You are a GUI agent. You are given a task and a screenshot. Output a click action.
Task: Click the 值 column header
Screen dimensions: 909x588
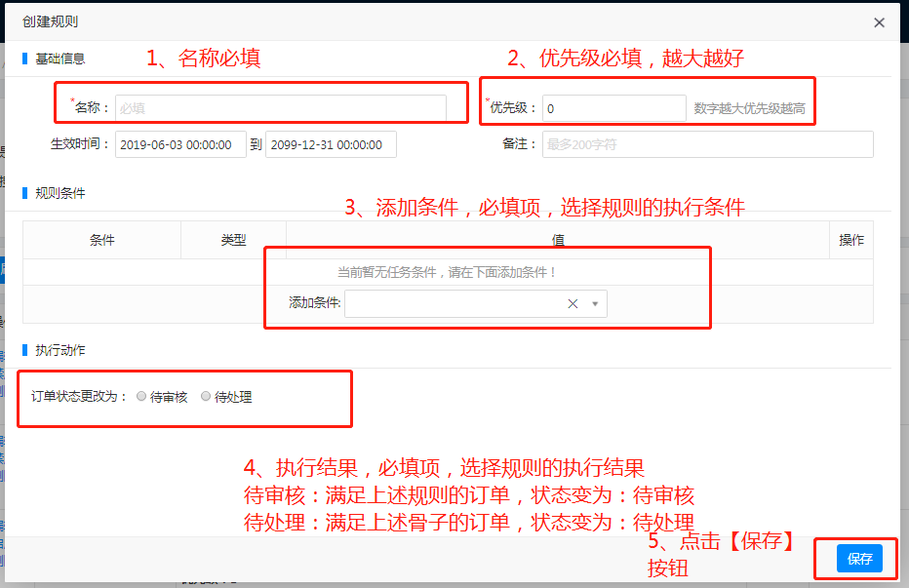pos(558,240)
